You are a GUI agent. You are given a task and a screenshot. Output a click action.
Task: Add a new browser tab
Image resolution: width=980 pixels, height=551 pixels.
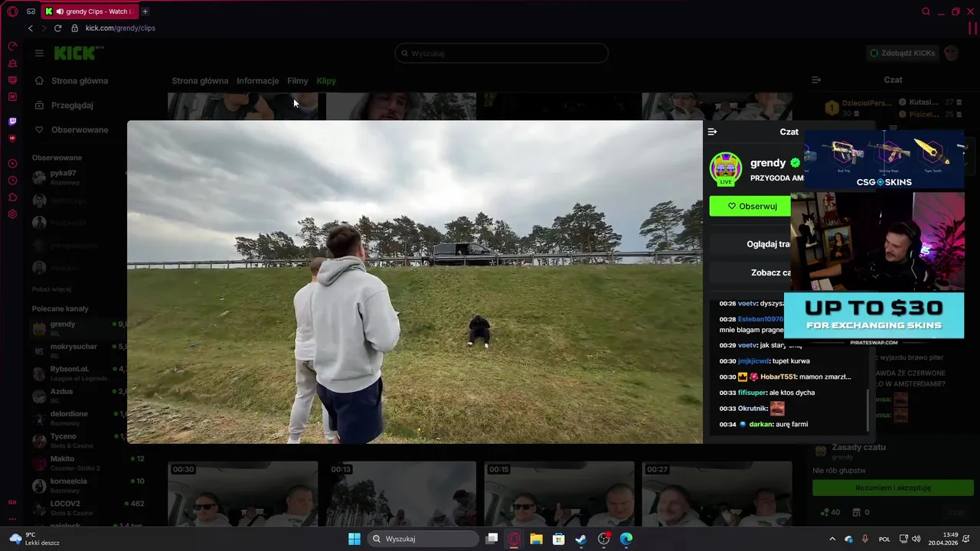click(145, 11)
